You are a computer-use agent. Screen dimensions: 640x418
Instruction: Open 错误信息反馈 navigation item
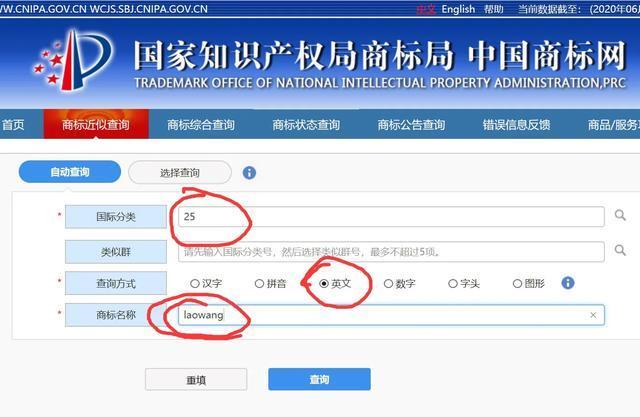[x=516, y=125]
